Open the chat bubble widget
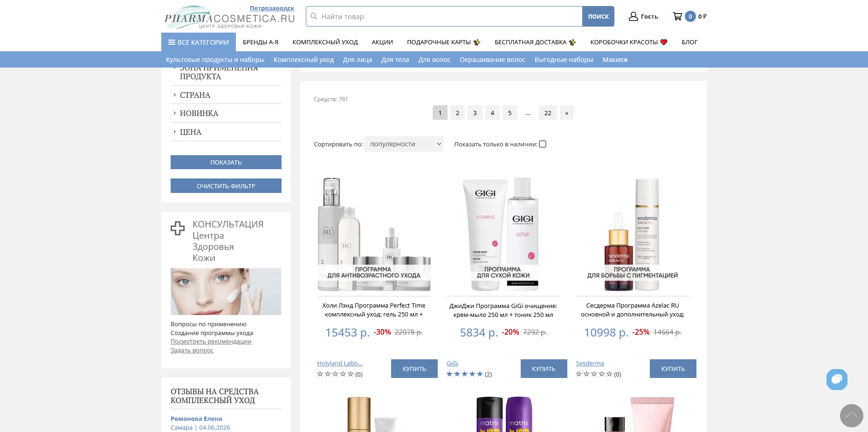The height and width of the screenshot is (432, 868). 837,379
